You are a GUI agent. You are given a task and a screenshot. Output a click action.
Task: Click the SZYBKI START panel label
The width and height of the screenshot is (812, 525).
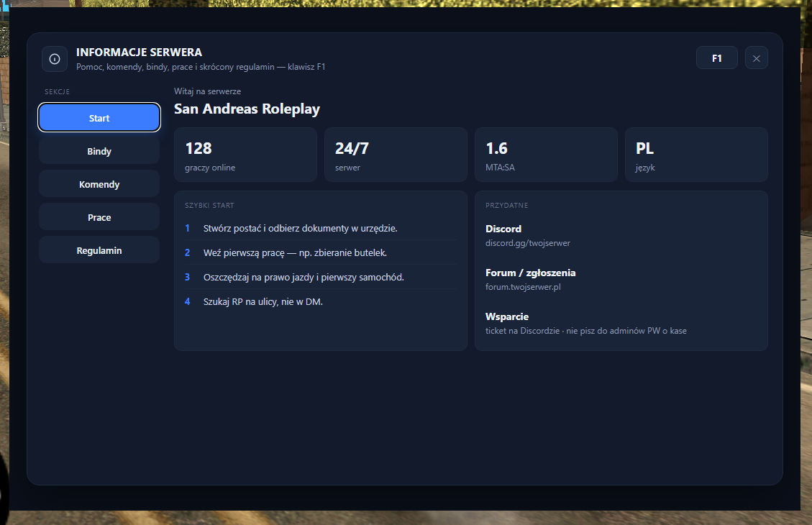click(209, 206)
